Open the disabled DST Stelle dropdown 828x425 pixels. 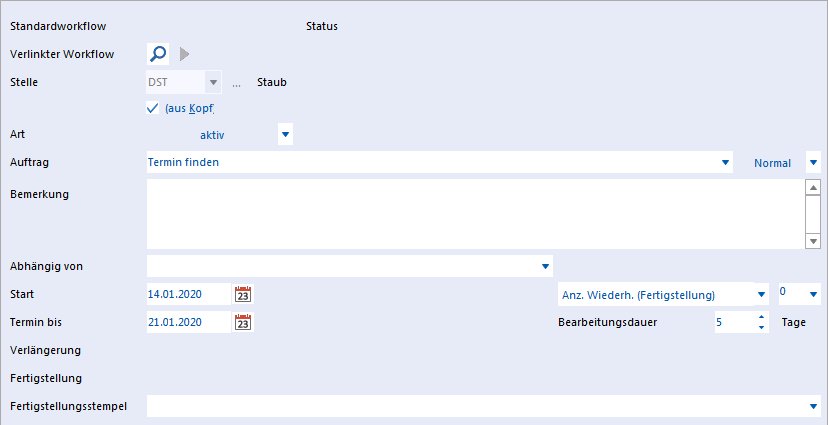[x=213, y=82]
